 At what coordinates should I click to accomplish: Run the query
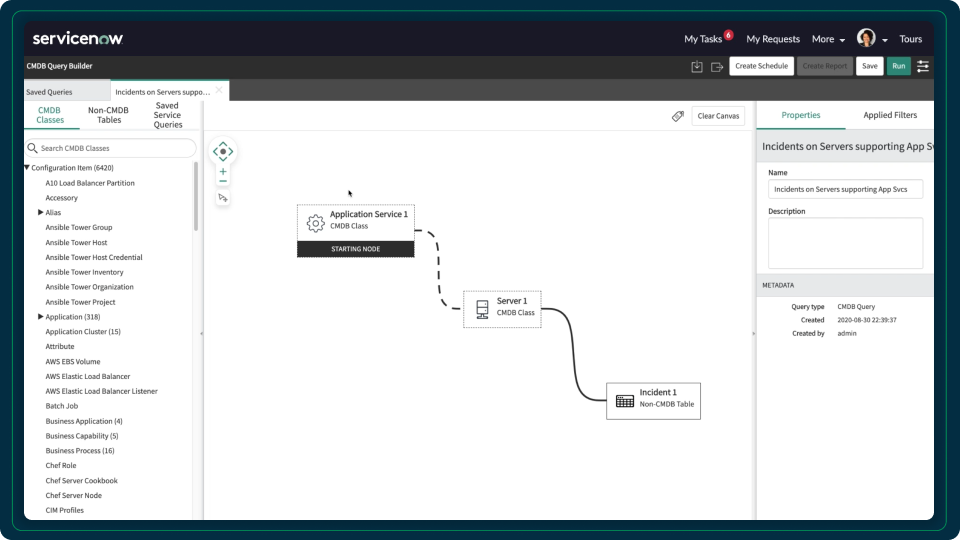tap(898, 66)
